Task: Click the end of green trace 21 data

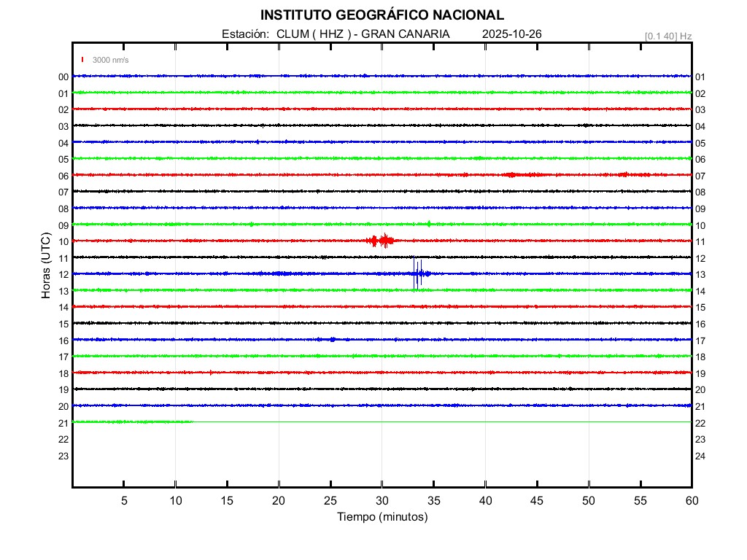Action: click(x=192, y=421)
